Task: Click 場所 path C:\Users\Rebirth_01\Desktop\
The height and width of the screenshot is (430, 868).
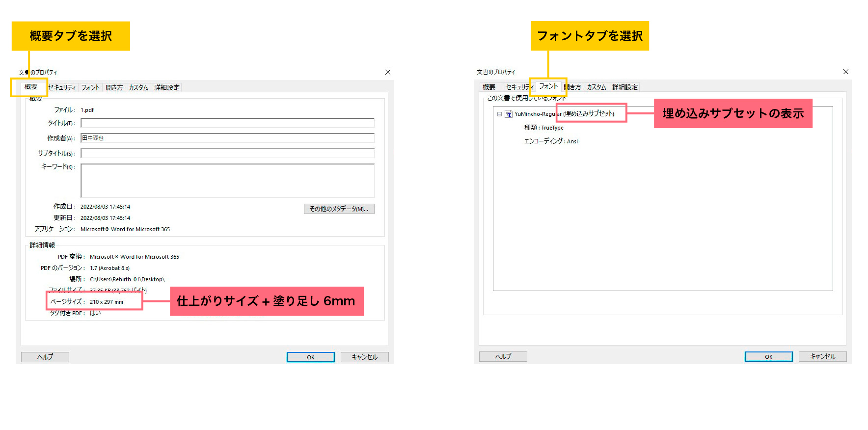Action: coord(127,279)
